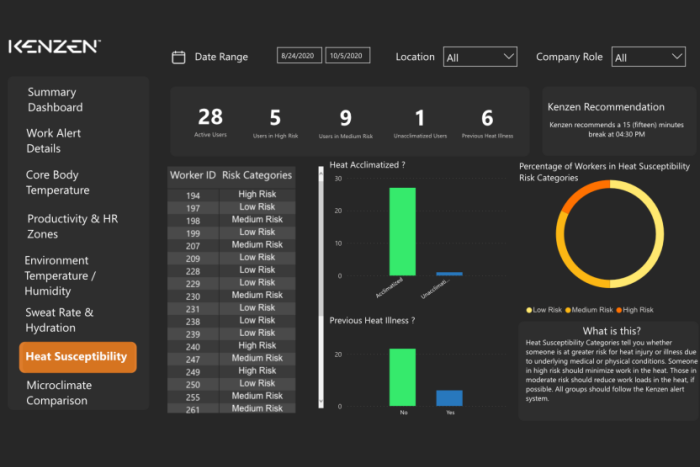Click the Low Risk legend swatch
700x467 pixels.
tap(529, 310)
